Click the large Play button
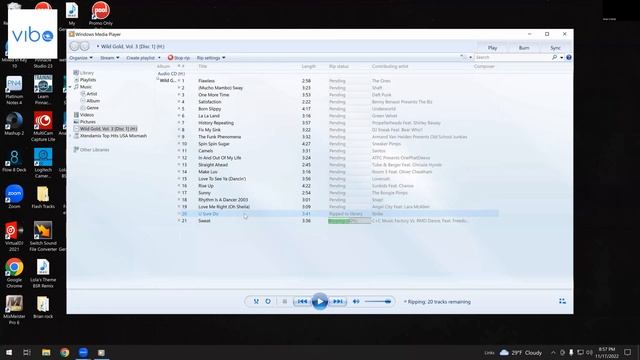Screen dimensions: 640x360 (x=320, y=302)
